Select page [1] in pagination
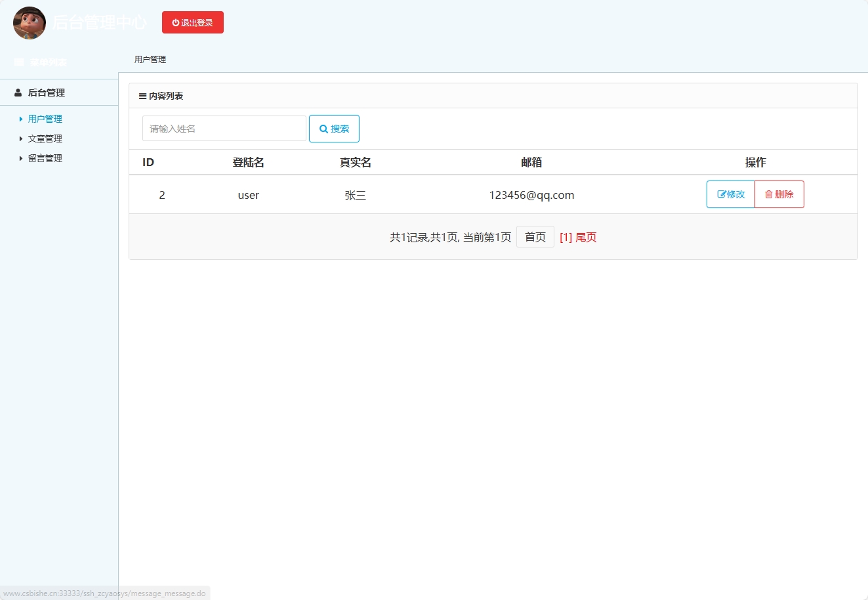Image resolution: width=868 pixels, height=600 pixels. coord(566,237)
